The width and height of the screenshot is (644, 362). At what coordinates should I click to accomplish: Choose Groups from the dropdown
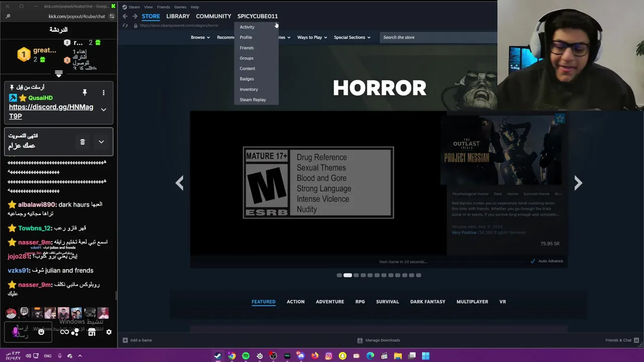pyautogui.click(x=247, y=58)
